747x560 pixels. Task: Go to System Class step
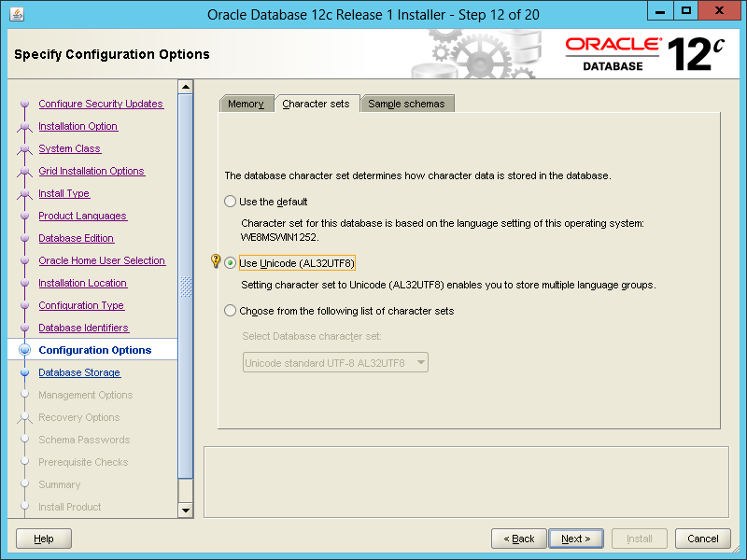pyautogui.click(x=69, y=148)
